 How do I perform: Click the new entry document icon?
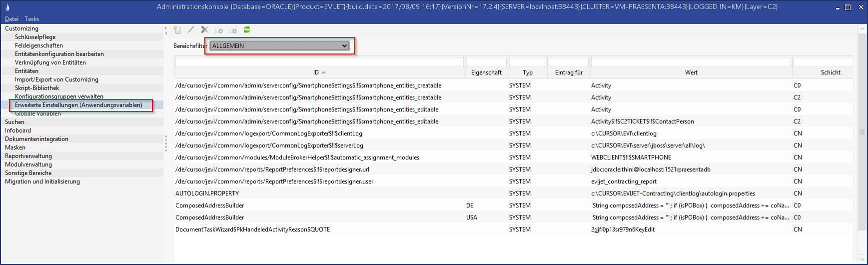(x=177, y=30)
